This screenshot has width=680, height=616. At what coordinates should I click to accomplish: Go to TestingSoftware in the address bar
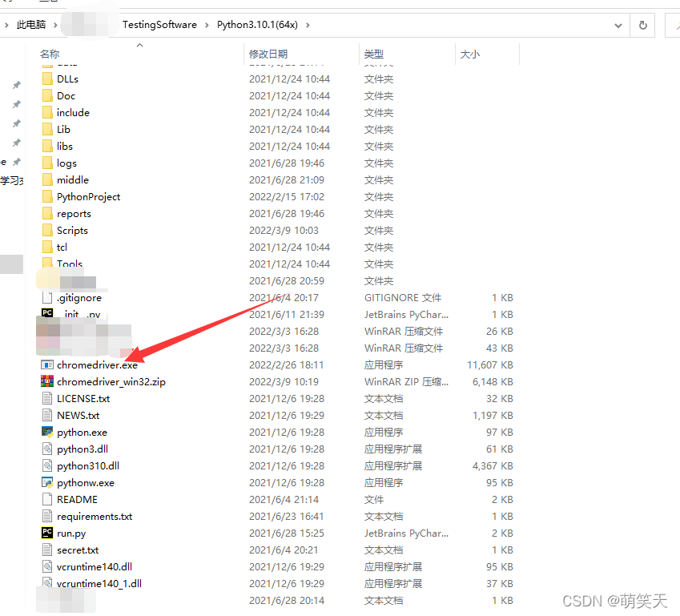(x=159, y=25)
